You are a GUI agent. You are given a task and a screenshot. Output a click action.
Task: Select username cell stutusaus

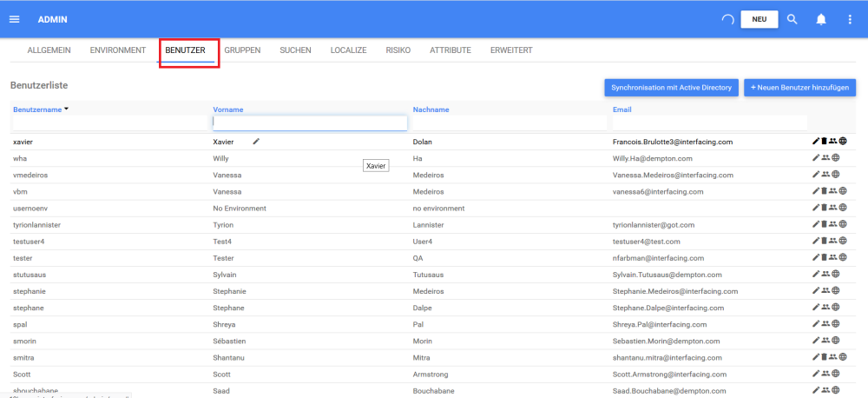(x=30, y=275)
